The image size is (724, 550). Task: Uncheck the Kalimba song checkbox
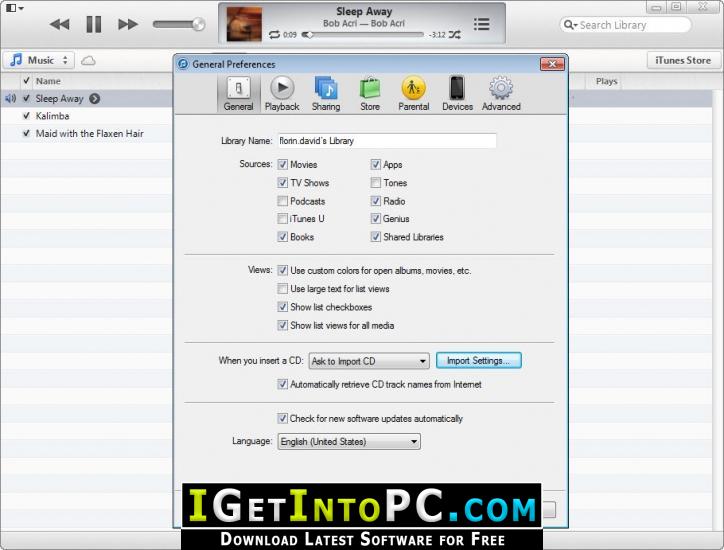pos(26,115)
